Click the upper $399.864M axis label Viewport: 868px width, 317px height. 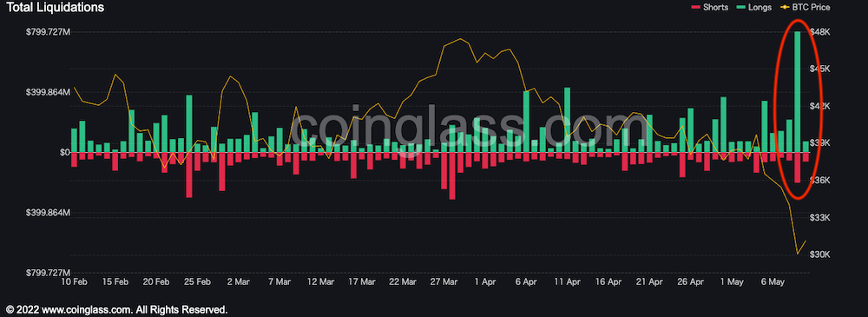(x=48, y=92)
